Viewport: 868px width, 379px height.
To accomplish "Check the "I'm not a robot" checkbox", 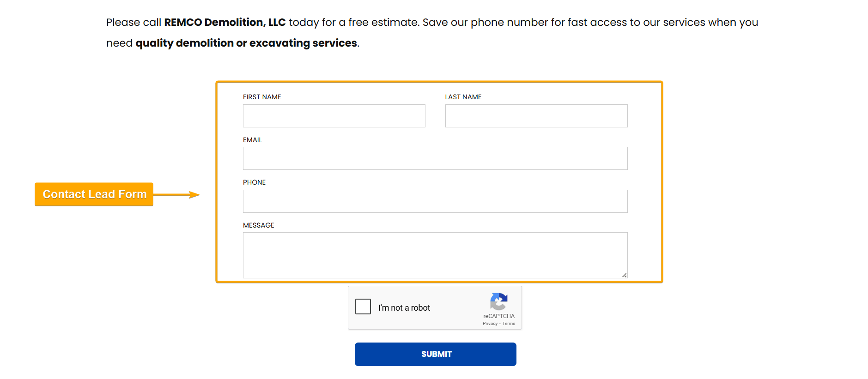I will coord(363,306).
